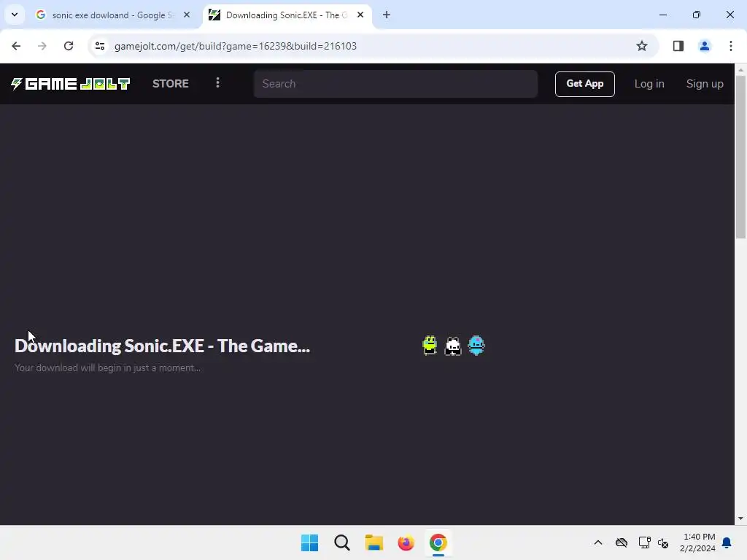Select the Downloading Sonic.EXE tab
Viewport: 747px width, 560px height.
pyautogui.click(x=287, y=15)
